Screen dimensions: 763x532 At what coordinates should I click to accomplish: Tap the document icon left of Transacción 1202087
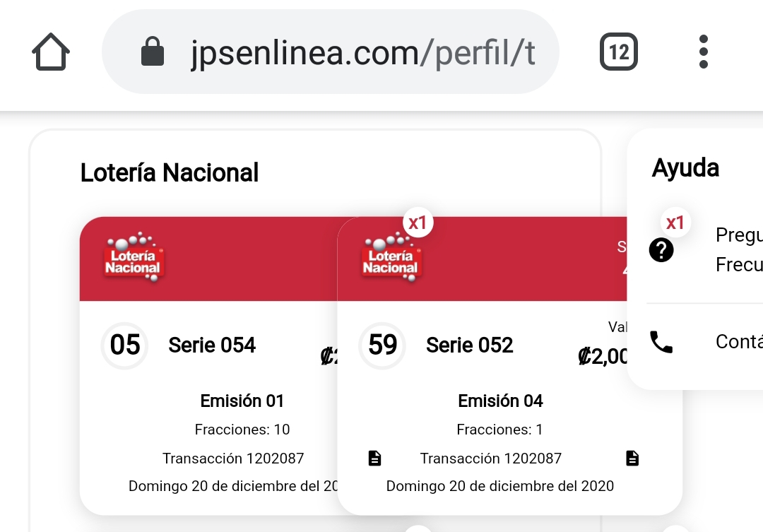[x=375, y=459]
